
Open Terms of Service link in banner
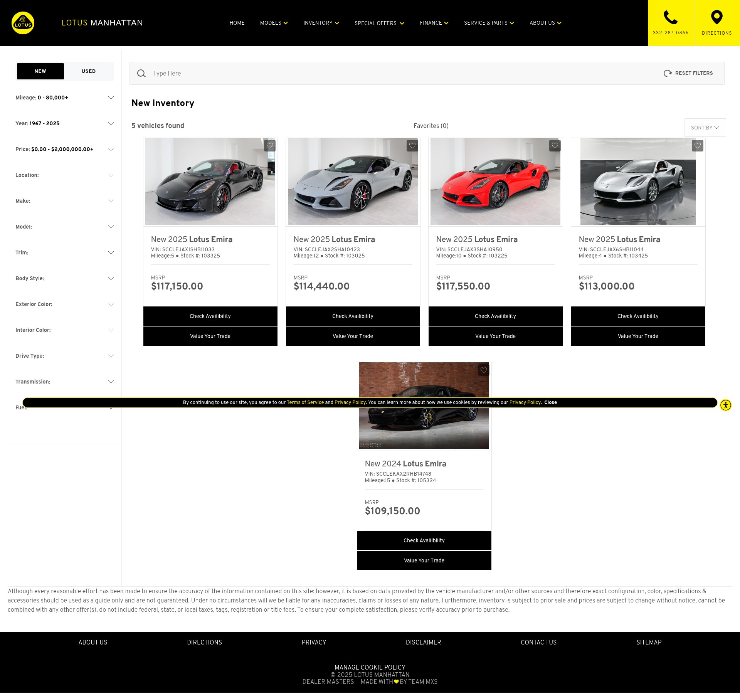(305, 402)
